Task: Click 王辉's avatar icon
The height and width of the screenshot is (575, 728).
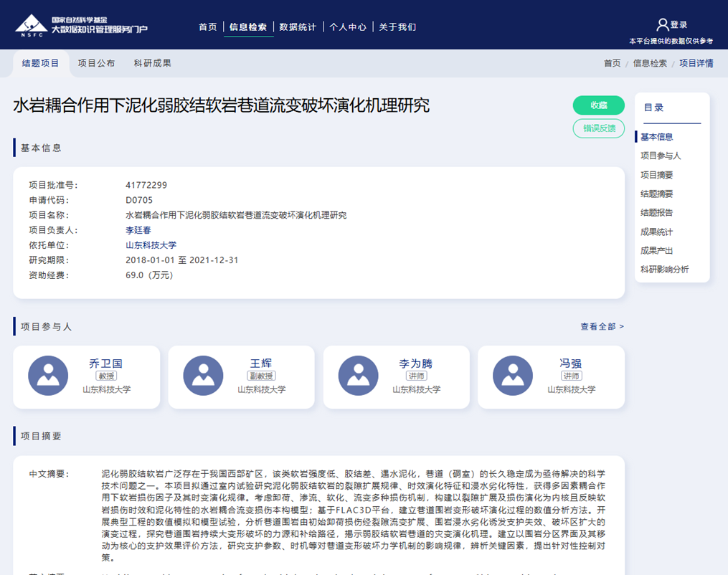Action: [x=203, y=376]
